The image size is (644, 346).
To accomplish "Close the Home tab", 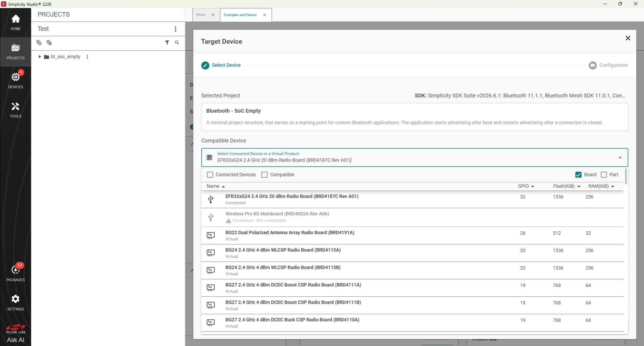I will 213,15.
